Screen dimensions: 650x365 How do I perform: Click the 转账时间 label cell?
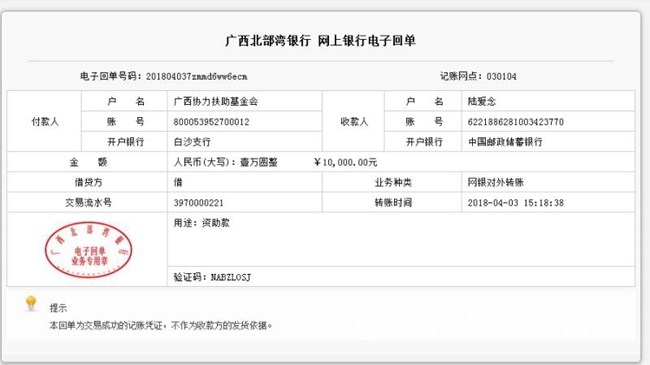pos(392,202)
